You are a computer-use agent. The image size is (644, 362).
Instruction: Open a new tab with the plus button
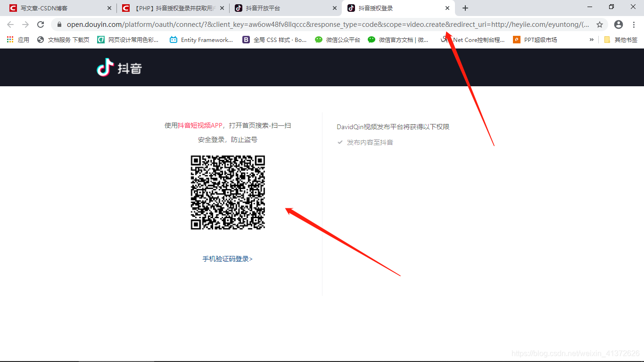(x=465, y=8)
